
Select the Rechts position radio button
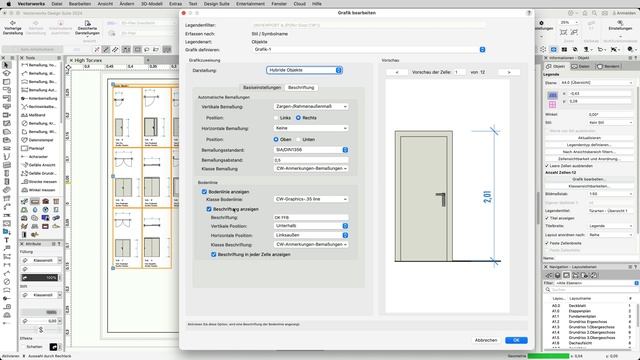[x=298, y=118]
